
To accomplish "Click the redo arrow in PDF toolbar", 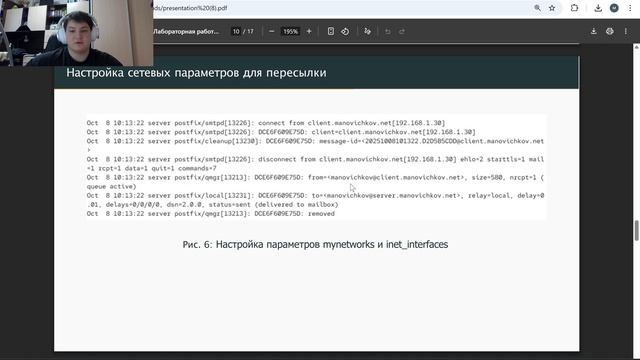I will tap(402, 31).
